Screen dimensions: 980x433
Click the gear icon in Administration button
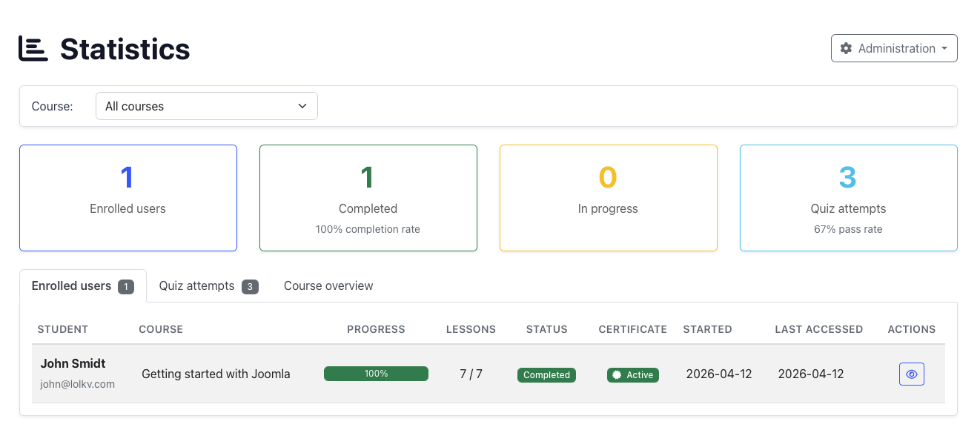click(x=846, y=48)
